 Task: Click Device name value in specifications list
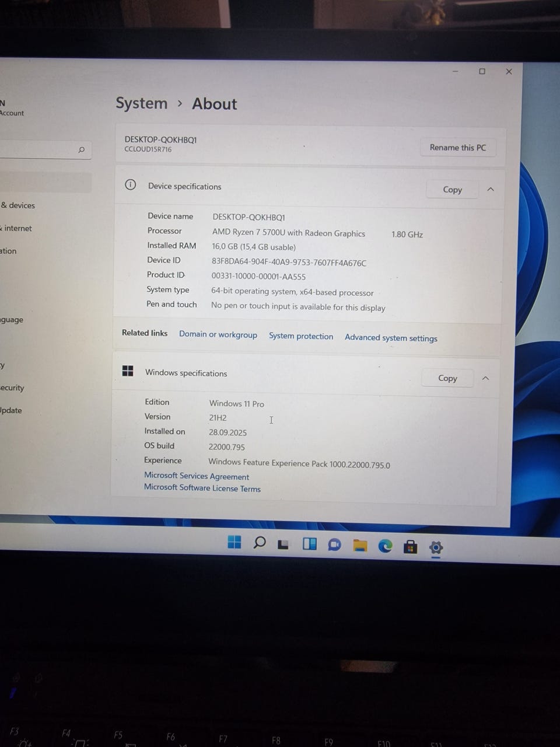(249, 217)
